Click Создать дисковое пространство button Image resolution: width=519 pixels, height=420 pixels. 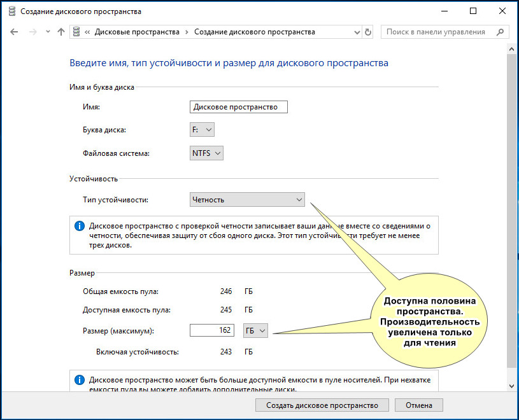[322, 405]
